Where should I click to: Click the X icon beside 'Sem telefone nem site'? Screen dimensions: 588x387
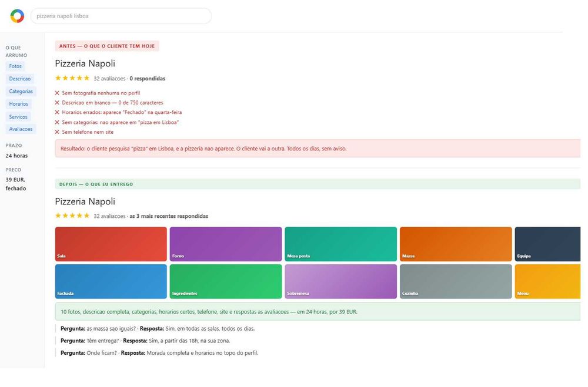[57, 132]
